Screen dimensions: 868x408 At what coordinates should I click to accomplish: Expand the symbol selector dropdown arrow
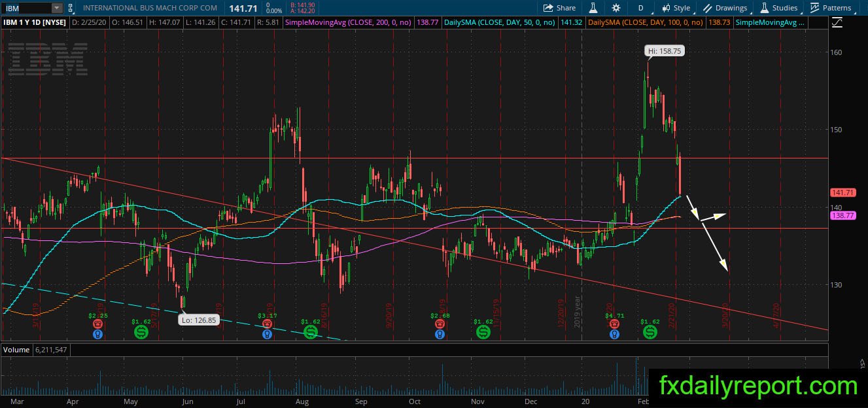click(x=57, y=8)
